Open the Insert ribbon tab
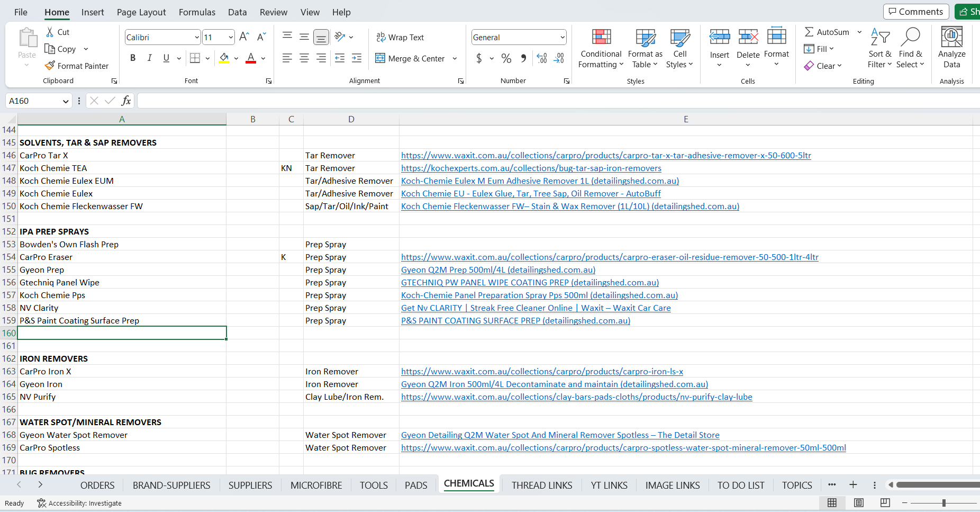The image size is (980, 512). click(93, 12)
